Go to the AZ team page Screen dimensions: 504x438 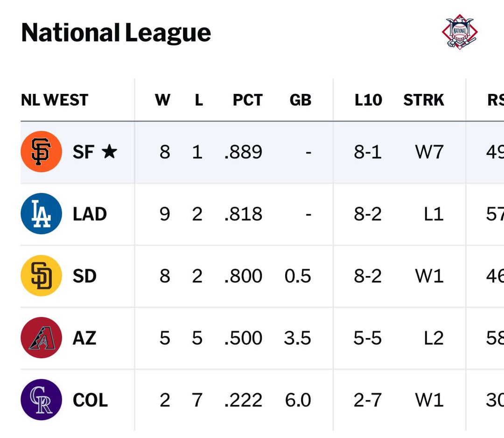[84, 338]
